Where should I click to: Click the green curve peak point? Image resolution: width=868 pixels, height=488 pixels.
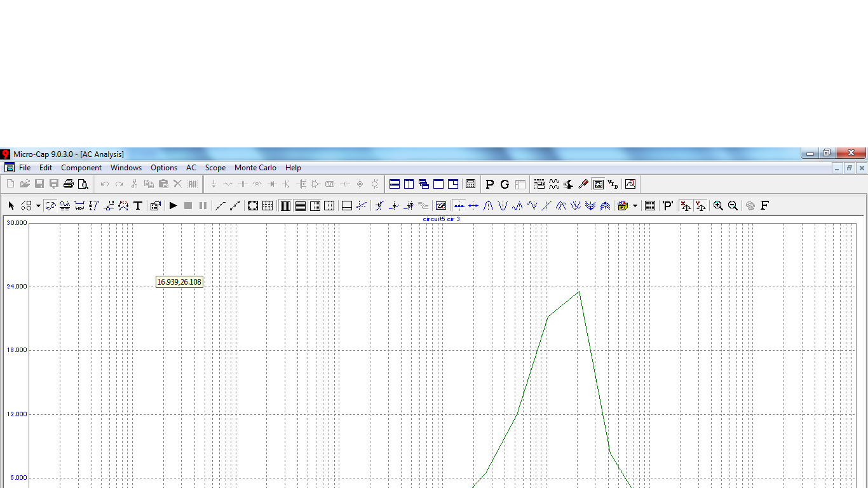579,292
